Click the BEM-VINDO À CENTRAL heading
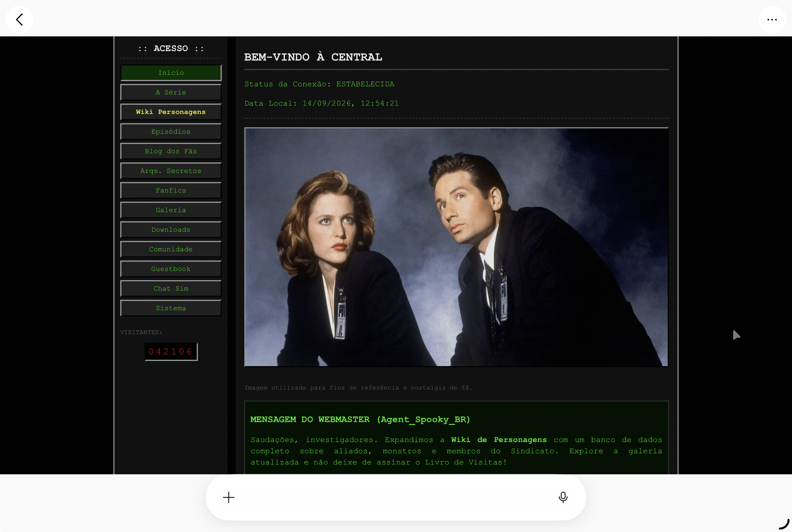This screenshot has width=792, height=532. (x=313, y=57)
